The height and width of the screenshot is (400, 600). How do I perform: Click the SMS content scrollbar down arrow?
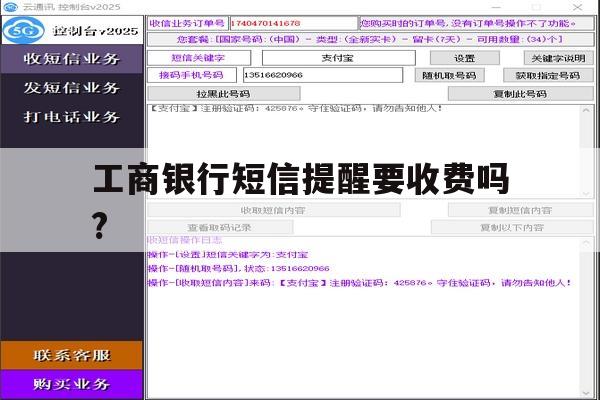point(586,194)
